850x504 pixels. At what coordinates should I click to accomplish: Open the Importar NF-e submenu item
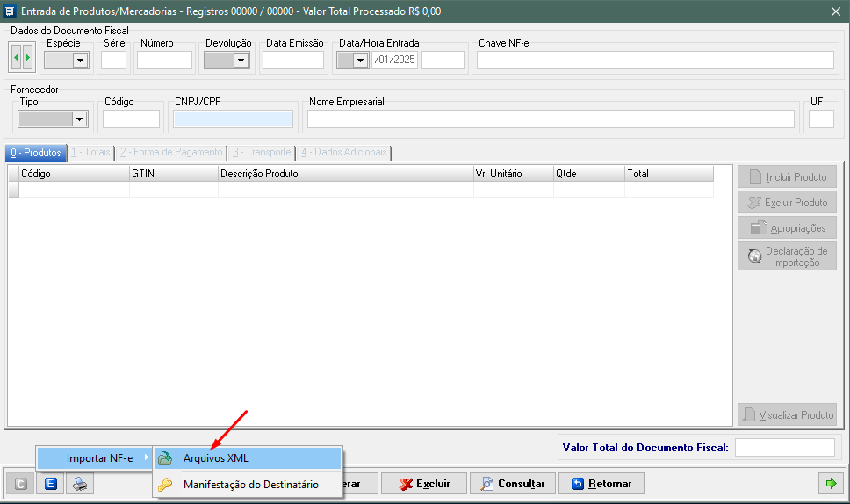point(98,458)
